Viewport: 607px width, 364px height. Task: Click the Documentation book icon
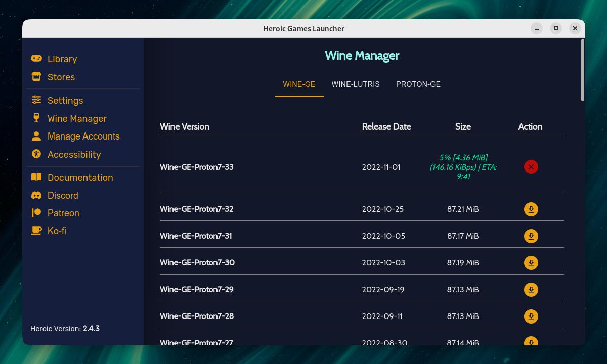(36, 177)
